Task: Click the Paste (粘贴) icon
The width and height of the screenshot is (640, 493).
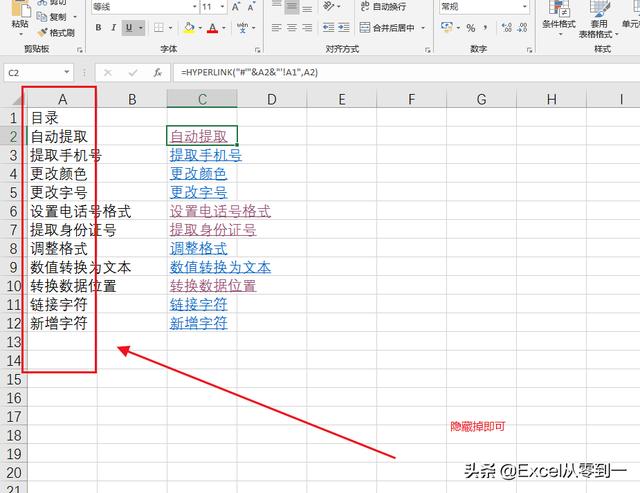Action: (20, 7)
